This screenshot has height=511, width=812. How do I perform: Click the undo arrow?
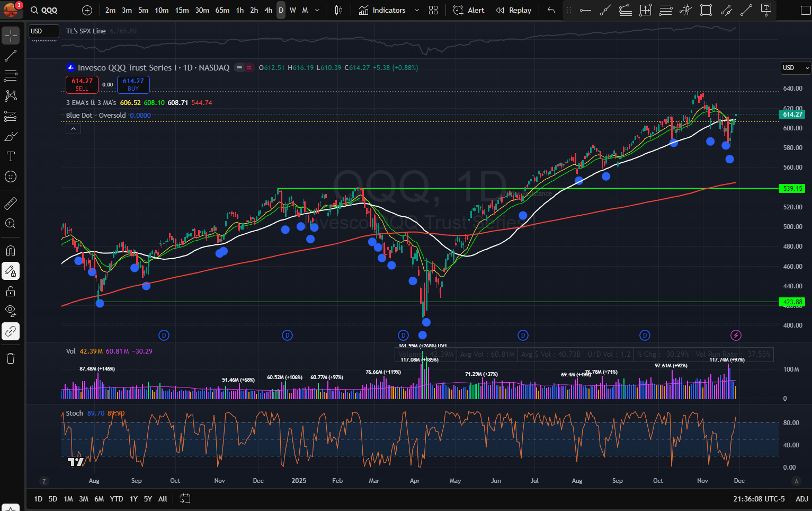551,10
